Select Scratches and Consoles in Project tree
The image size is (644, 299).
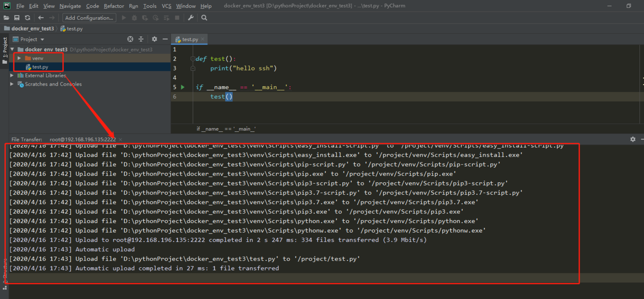49,84
